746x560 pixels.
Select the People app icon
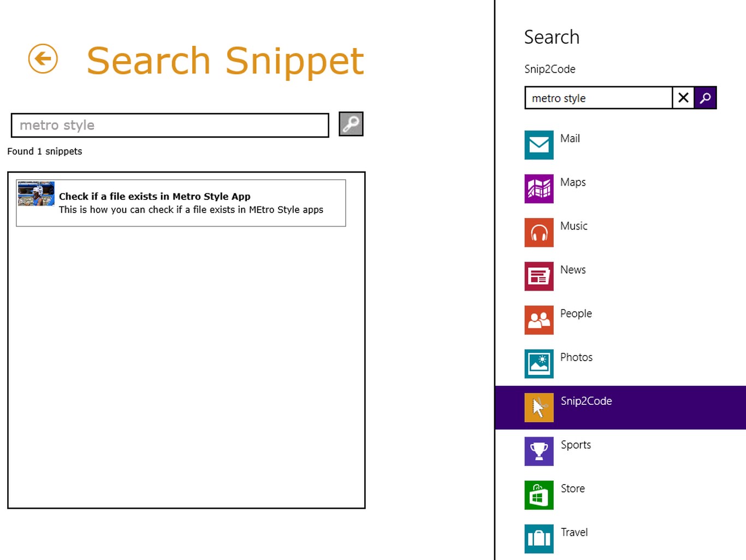click(538, 320)
